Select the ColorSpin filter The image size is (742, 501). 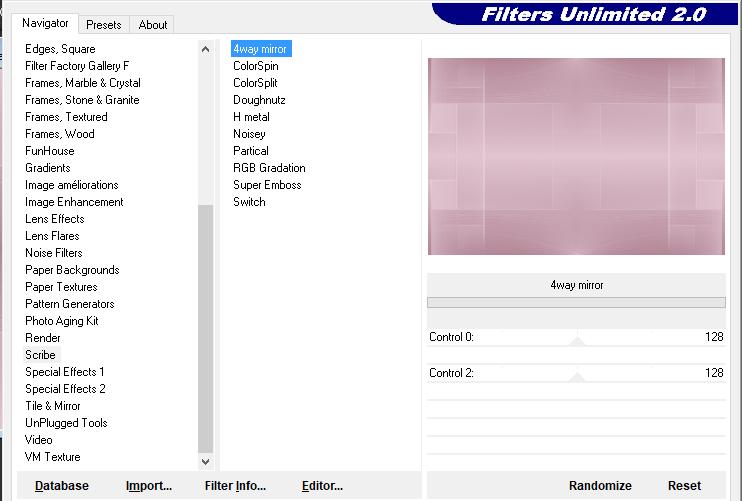click(x=256, y=66)
